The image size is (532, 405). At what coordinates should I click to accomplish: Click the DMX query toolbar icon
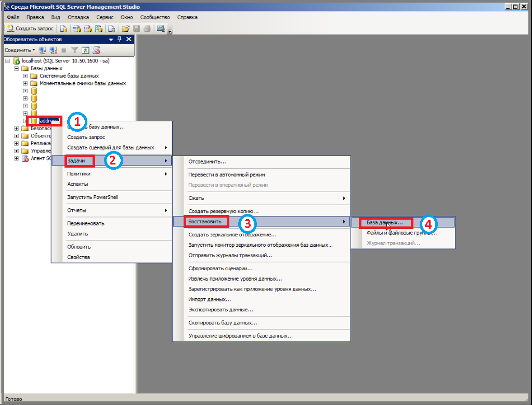click(88, 29)
